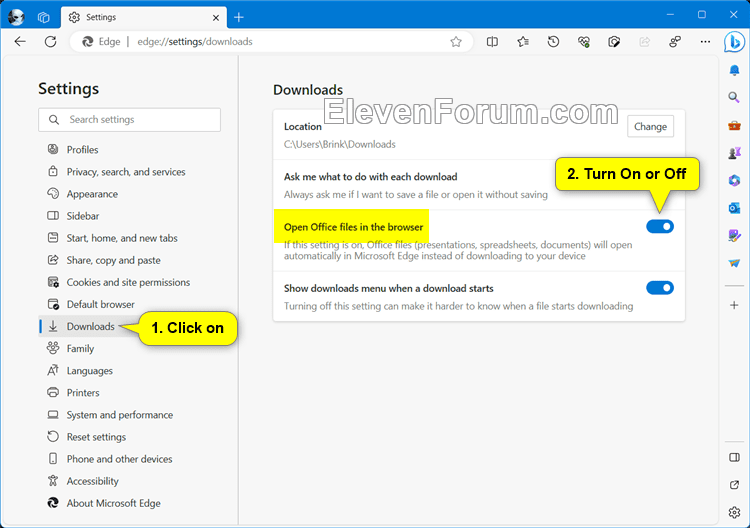
Task: Open a new tab with plus
Action: [239, 18]
